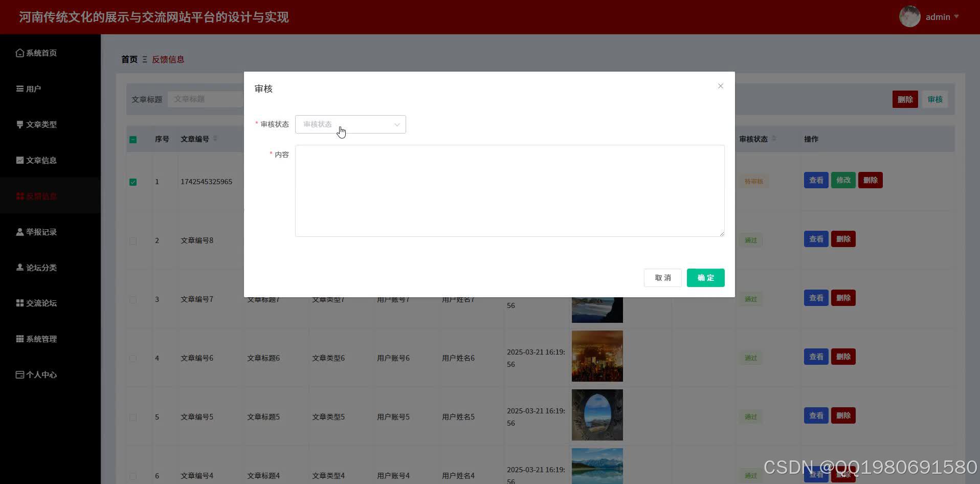Click 查看 in row 1
980x484 pixels.
816,180
